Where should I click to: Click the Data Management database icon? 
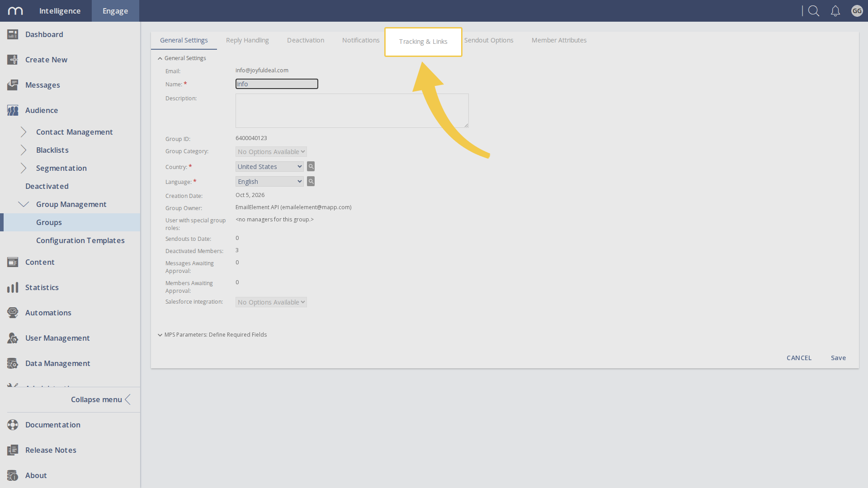[x=13, y=363]
